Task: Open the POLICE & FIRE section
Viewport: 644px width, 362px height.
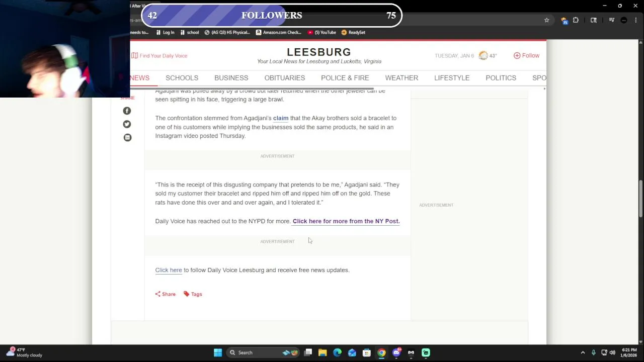Action: [x=345, y=78]
